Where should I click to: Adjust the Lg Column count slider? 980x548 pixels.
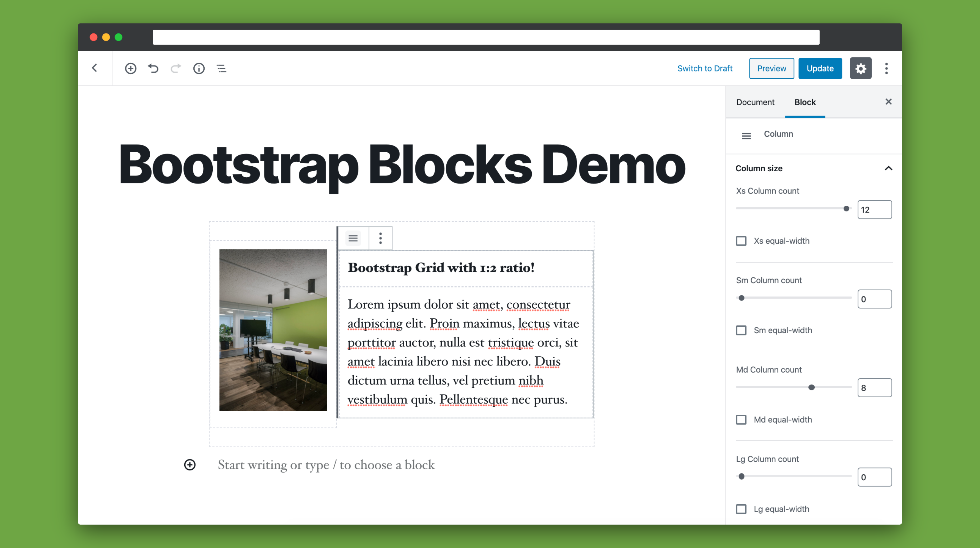coord(793,477)
